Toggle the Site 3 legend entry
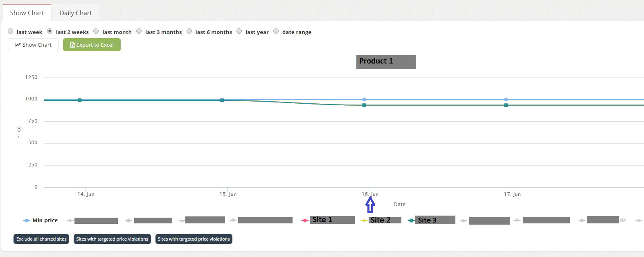 coord(432,220)
